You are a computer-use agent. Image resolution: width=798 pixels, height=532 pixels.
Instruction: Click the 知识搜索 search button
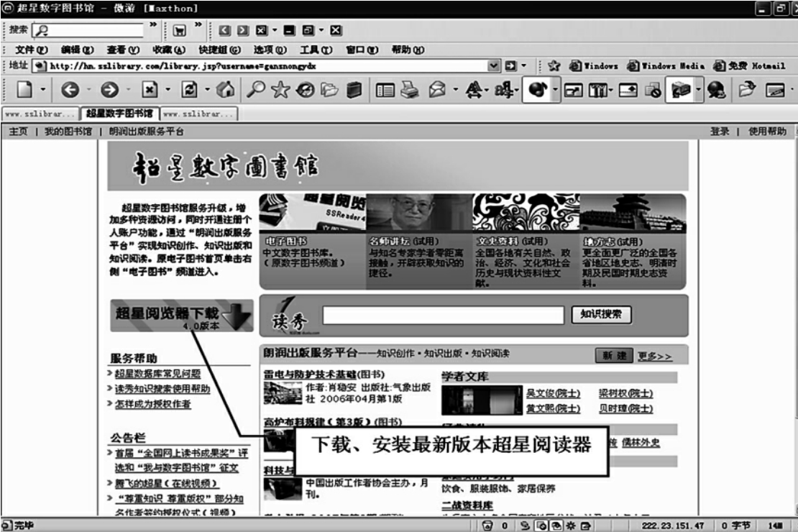[x=601, y=314]
